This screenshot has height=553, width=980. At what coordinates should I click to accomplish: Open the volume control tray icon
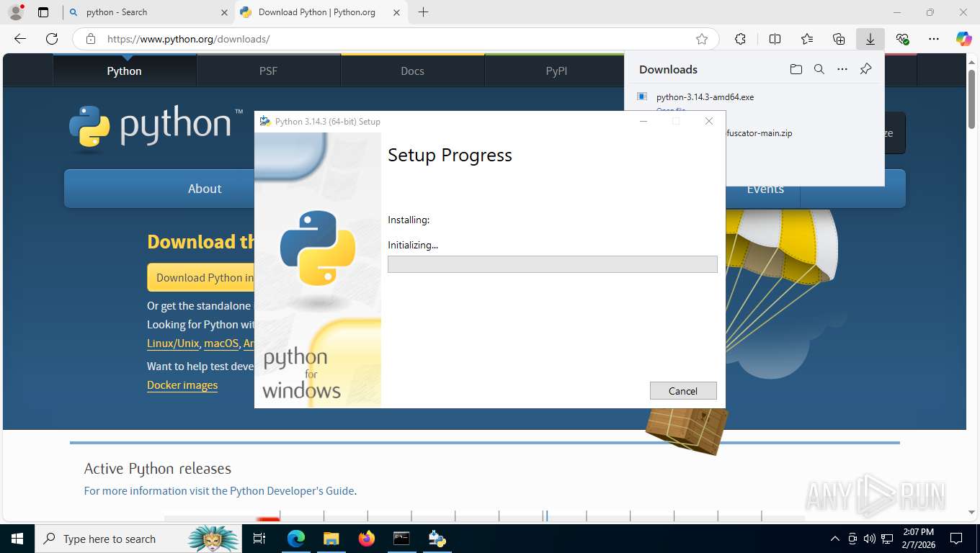[x=870, y=539]
